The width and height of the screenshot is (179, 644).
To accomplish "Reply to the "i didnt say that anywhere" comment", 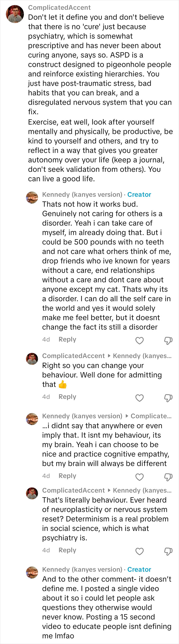I will tap(67, 476).
